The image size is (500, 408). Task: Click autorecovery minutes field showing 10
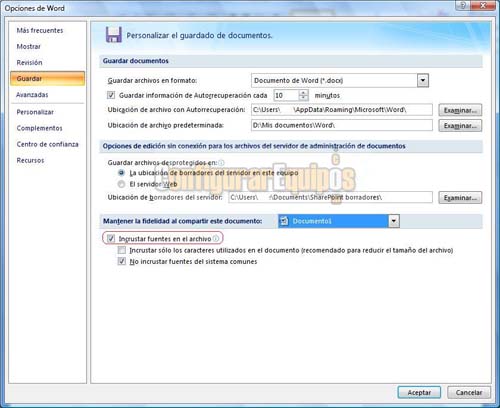pos(286,95)
